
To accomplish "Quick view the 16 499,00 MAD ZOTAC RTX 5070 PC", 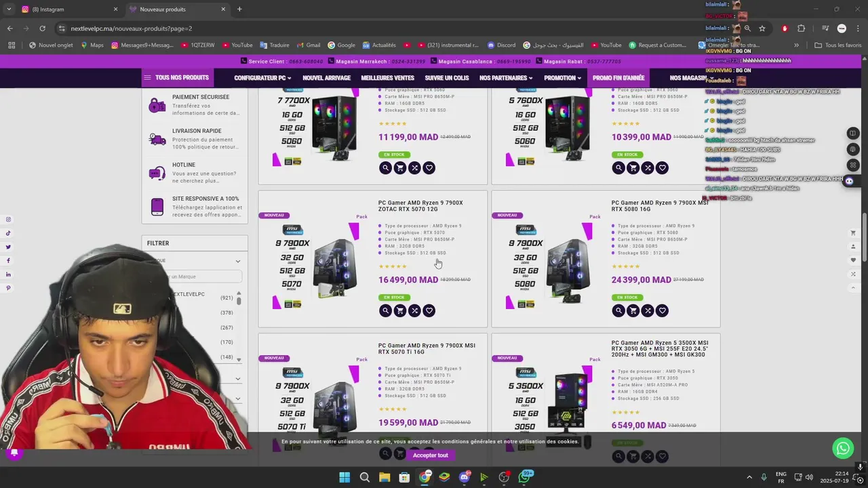I will point(385,310).
